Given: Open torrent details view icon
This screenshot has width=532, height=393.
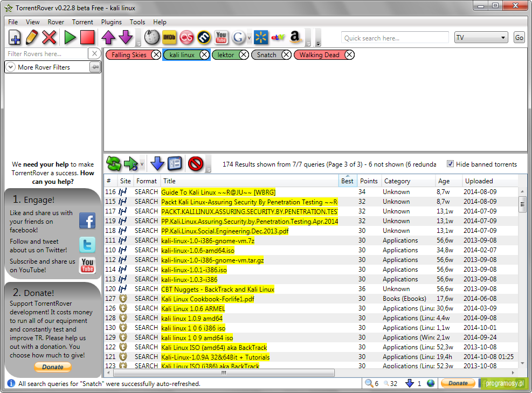Looking at the screenshot, I should point(175,164).
